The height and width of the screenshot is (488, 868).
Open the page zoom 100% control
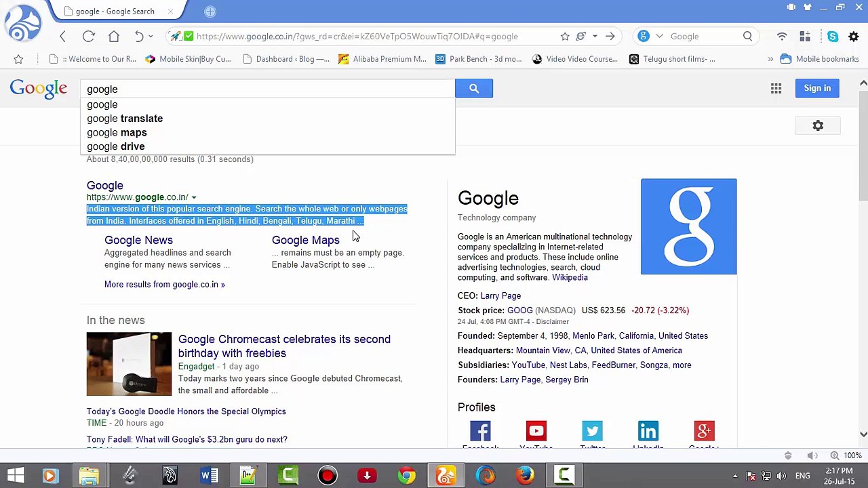pos(848,455)
